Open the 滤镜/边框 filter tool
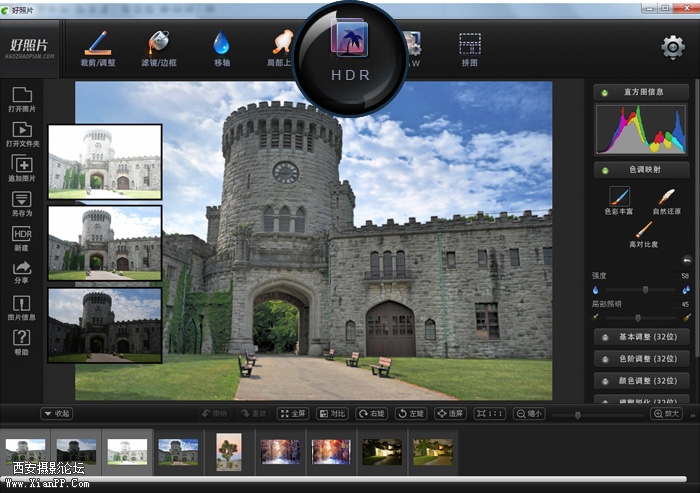 pos(159,47)
